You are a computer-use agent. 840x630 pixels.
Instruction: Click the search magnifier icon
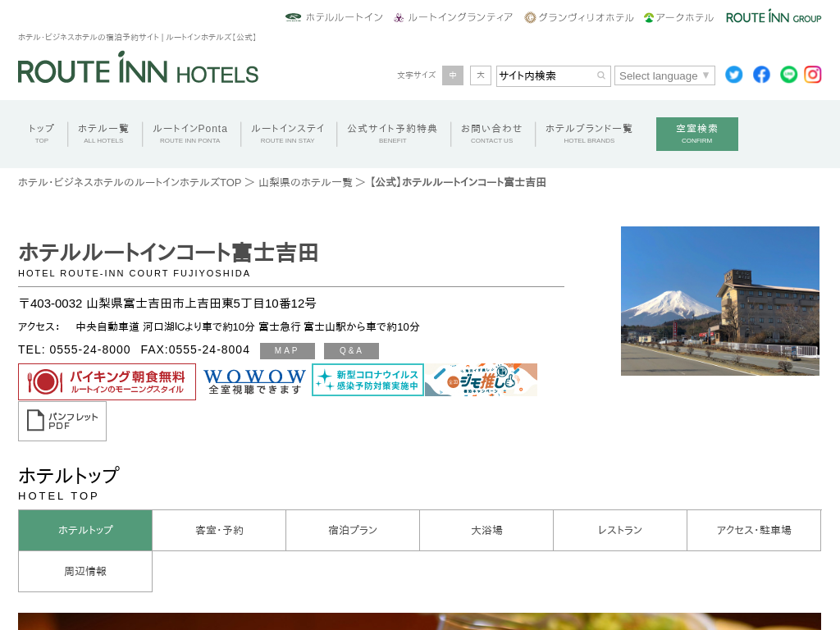tap(601, 75)
